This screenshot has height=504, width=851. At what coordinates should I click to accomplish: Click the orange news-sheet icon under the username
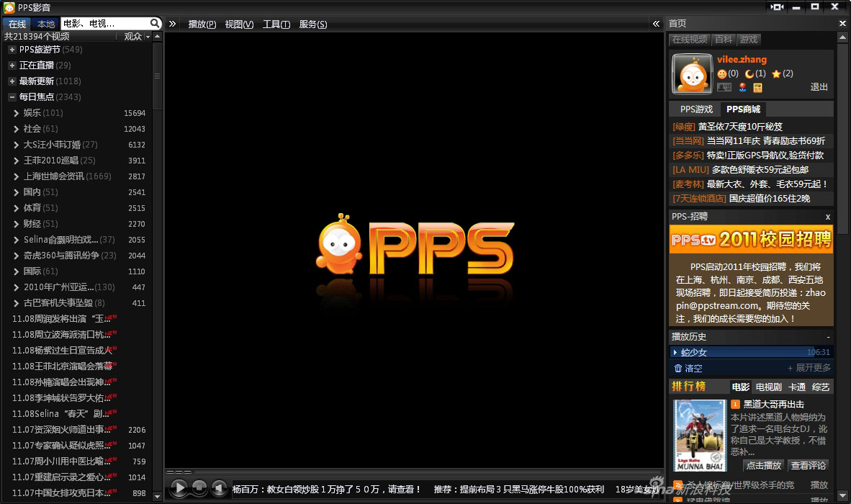pos(757,87)
